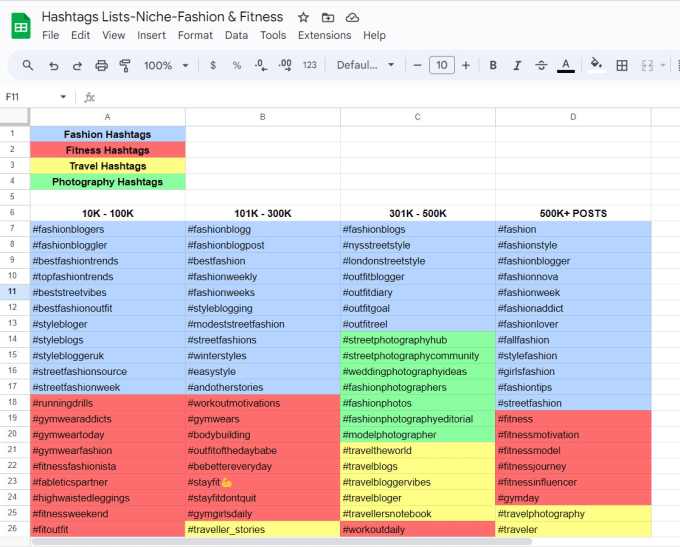
Task: Open more number formats 123
Action: pos(310,66)
